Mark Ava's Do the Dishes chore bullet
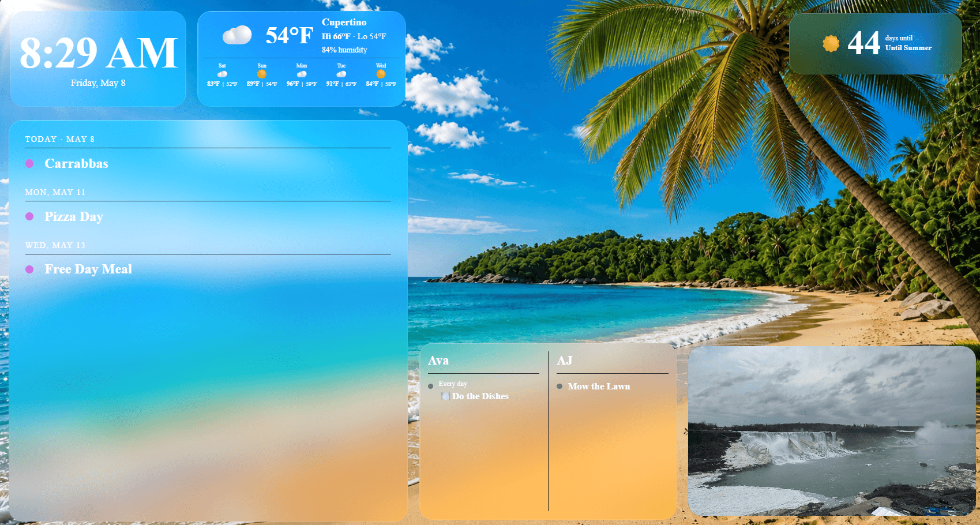Viewport: 980px width, 525px height. click(x=431, y=386)
